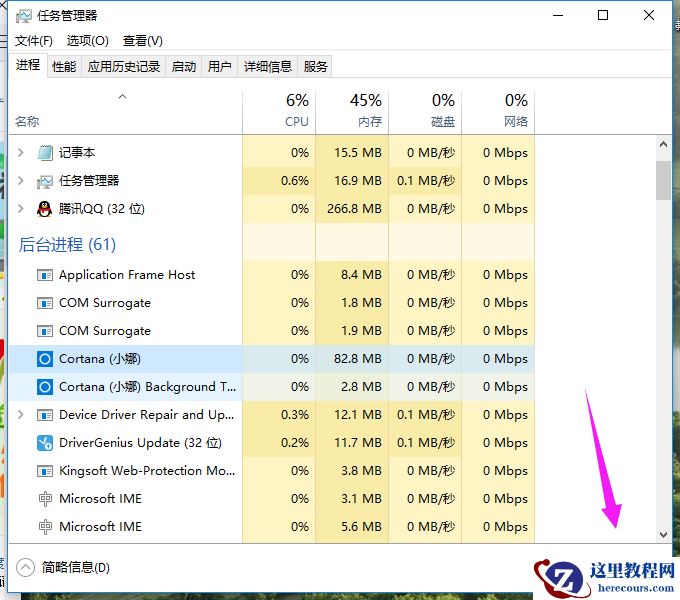This screenshot has width=680, height=600.
Task: Minimize the Task Manager window
Action: coord(558,16)
